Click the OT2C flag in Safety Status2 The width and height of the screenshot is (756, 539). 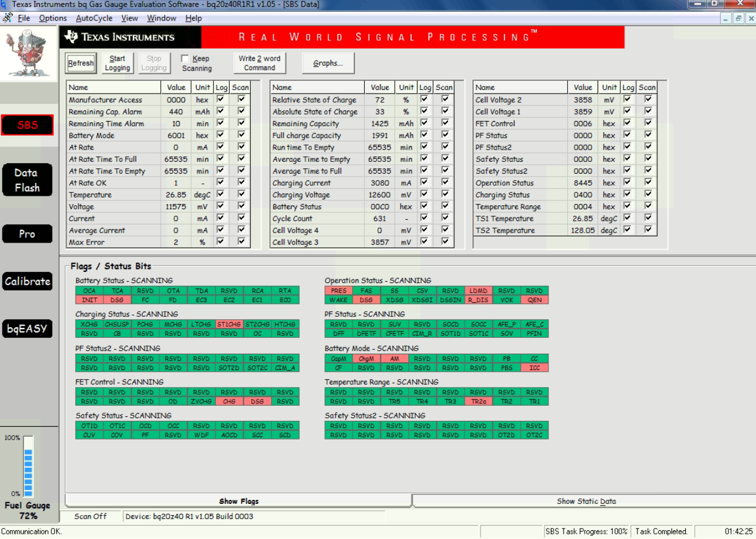[534, 436]
